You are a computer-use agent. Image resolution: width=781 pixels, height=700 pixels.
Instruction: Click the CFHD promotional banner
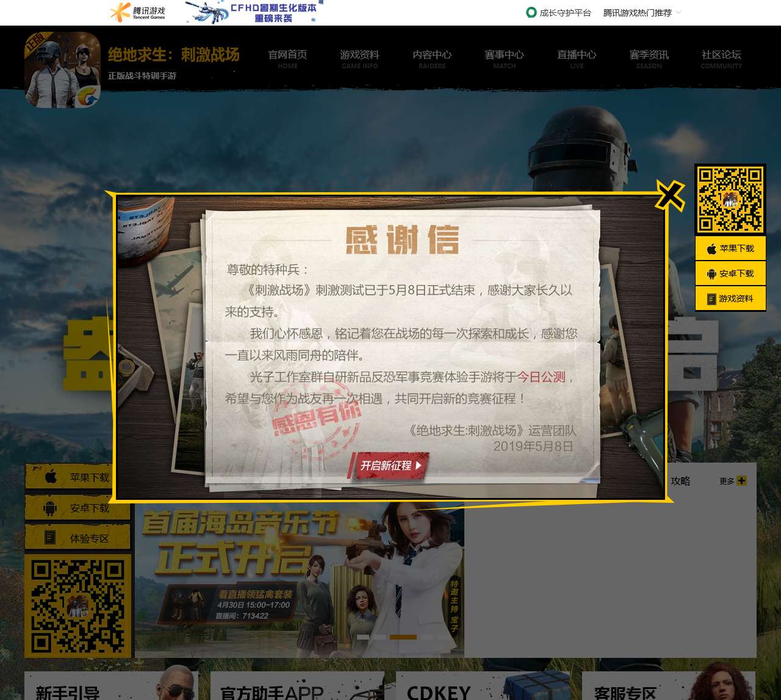[x=254, y=12]
